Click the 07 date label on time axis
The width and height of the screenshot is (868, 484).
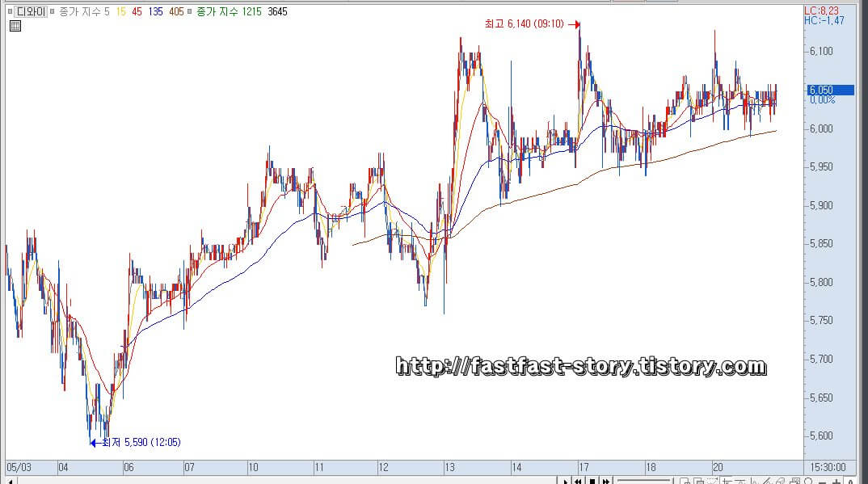[x=189, y=467]
